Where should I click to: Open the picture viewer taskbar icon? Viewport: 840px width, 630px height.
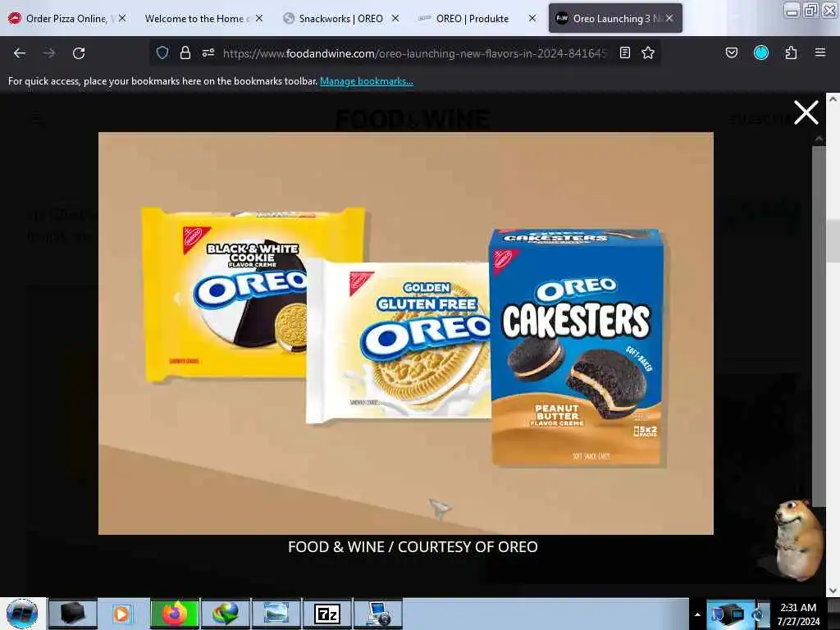point(276,614)
